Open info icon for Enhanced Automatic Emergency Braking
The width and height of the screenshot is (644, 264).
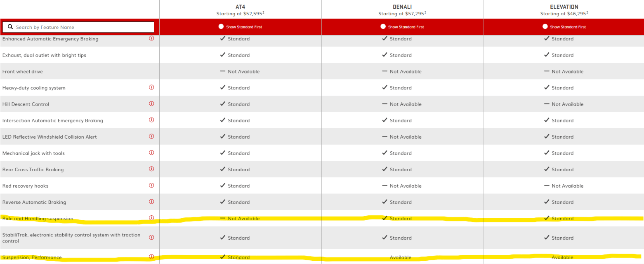151,38
